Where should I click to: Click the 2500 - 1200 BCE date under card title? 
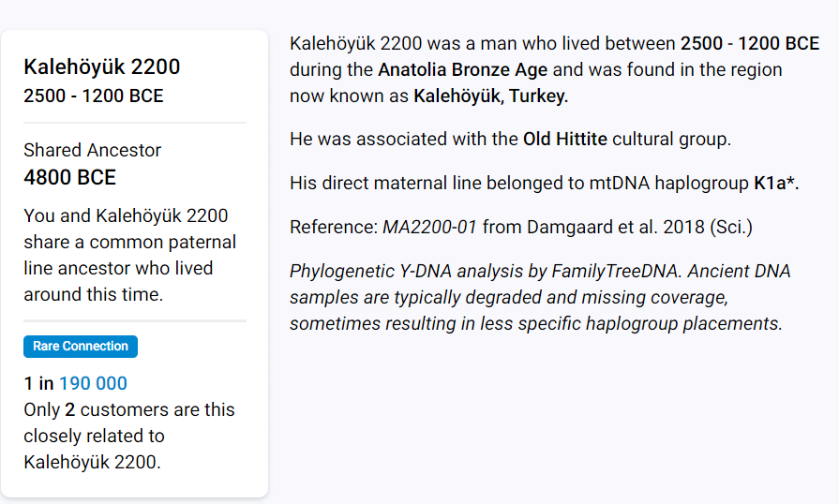pos(93,96)
